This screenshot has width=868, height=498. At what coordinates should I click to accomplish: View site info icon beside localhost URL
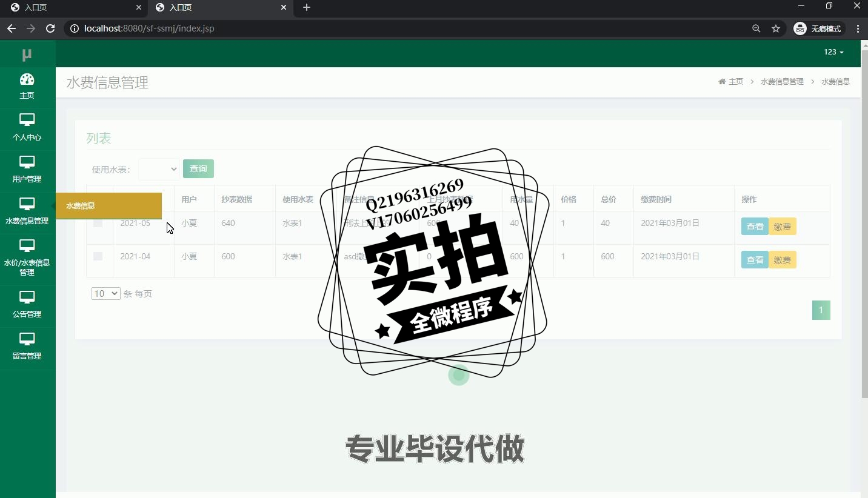tap(74, 28)
